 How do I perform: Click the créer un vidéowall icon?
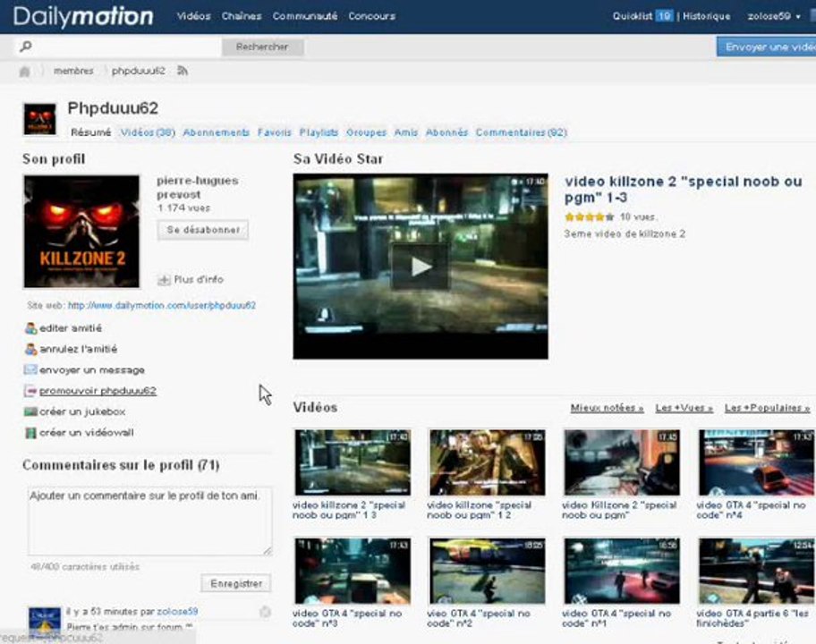tap(30, 432)
